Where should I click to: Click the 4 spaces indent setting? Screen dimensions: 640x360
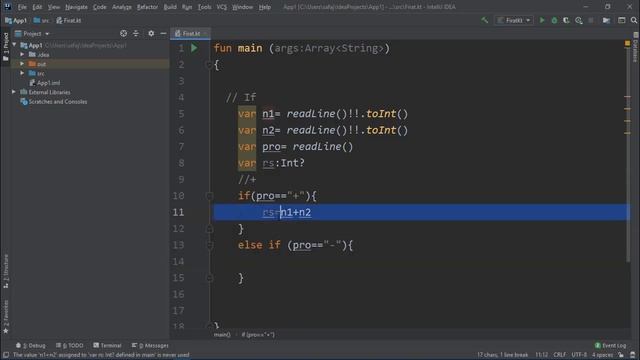(x=602, y=355)
